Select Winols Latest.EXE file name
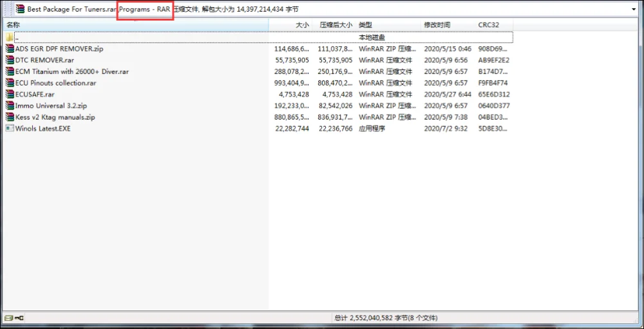 click(43, 129)
